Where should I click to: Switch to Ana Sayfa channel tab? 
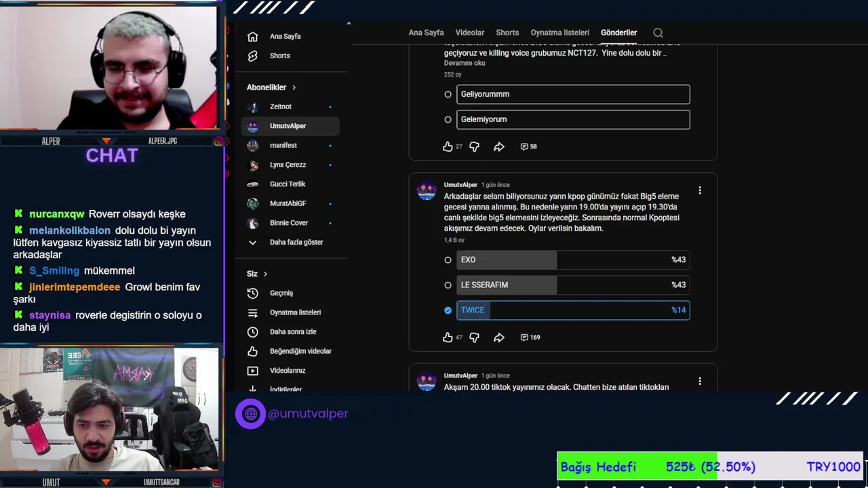pos(426,33)
